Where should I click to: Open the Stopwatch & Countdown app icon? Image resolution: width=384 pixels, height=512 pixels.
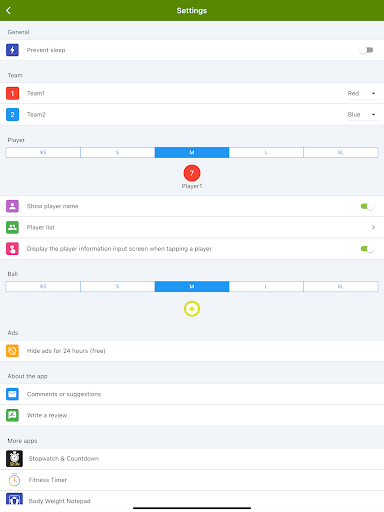14,459
